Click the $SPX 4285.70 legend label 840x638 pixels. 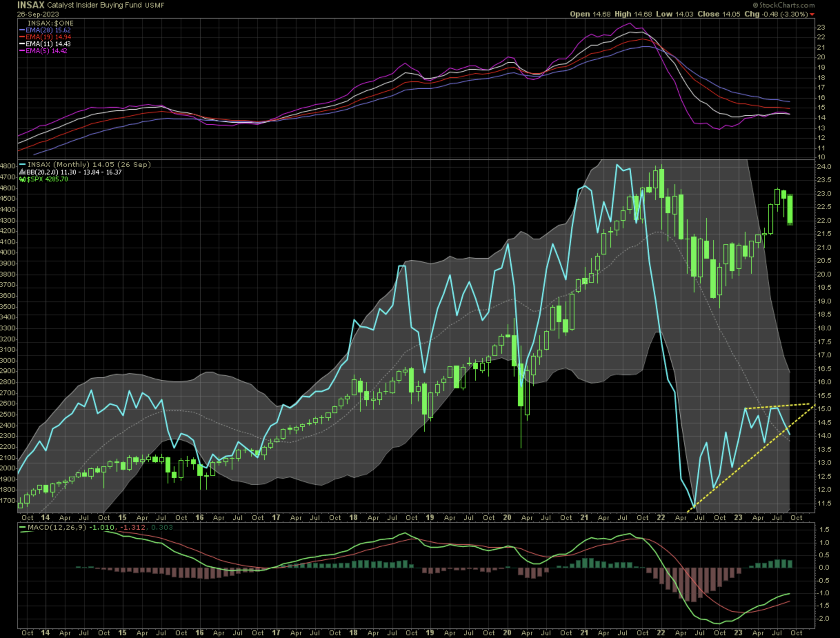point(48,179)
